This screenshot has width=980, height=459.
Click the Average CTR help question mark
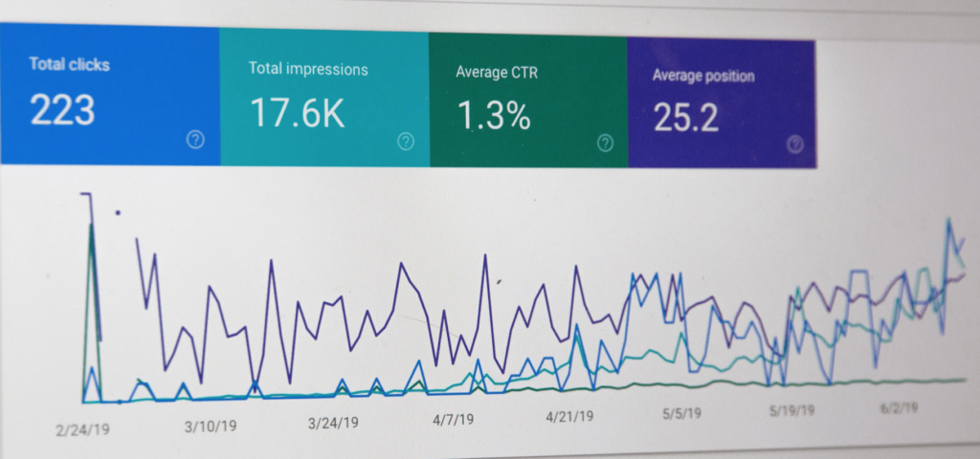605,143
